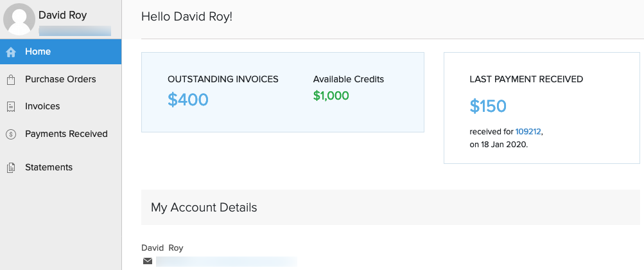The height and width of the screenshot is (270, 644).
Task: Click the Purchase Orders bag icon
Action: pos(11,80)
